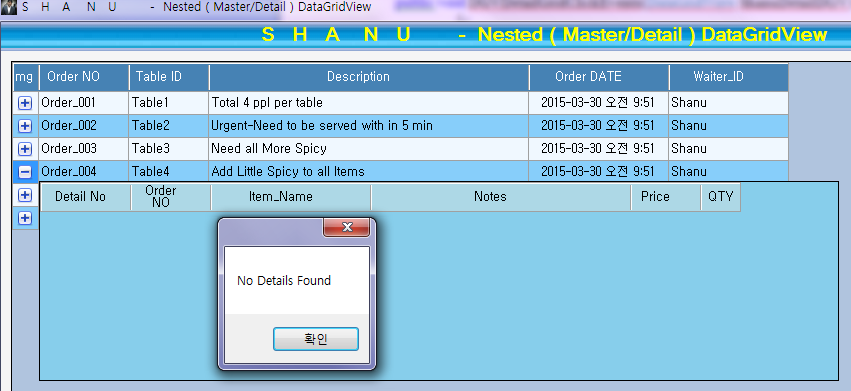Image resolution: width=851 pixels, height=391 pixels.
Task: Click the Table ID column header
Action: tap(169, 77)
